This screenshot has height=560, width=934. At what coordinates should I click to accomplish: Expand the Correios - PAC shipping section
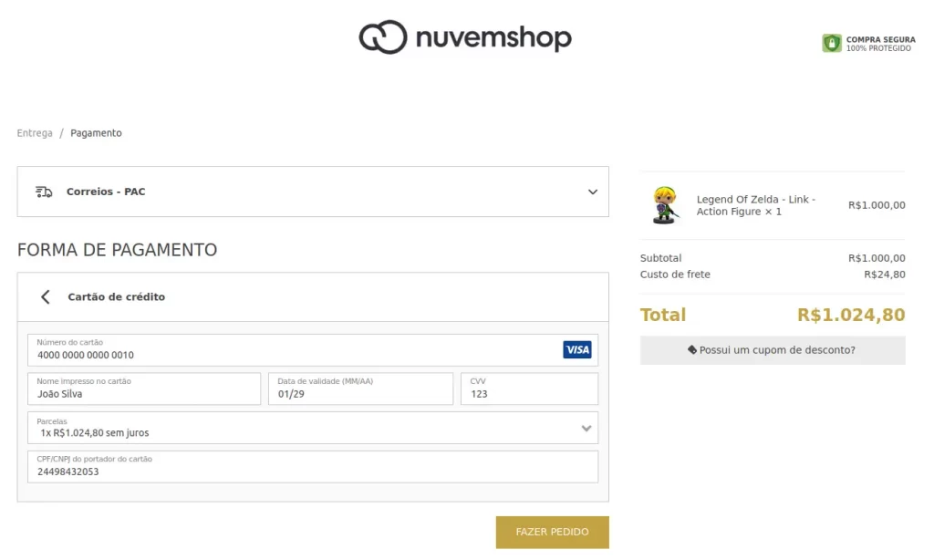tap(592, 192)
